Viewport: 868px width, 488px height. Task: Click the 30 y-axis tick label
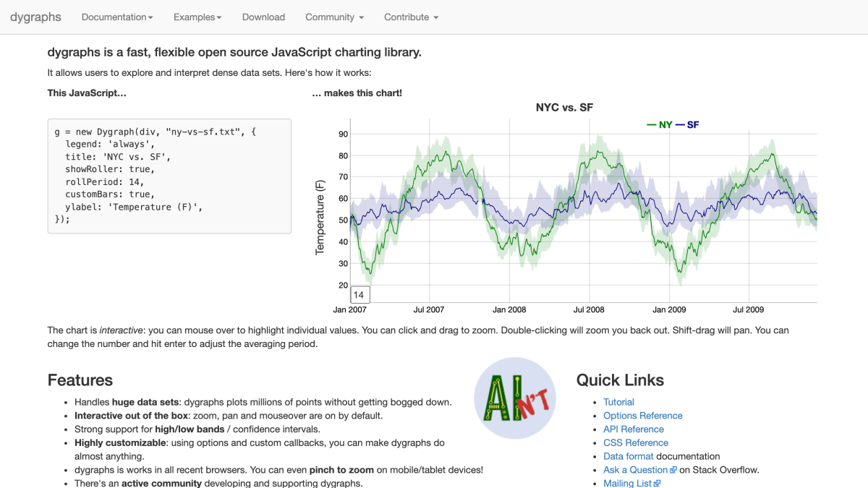[x=343, y=263]
